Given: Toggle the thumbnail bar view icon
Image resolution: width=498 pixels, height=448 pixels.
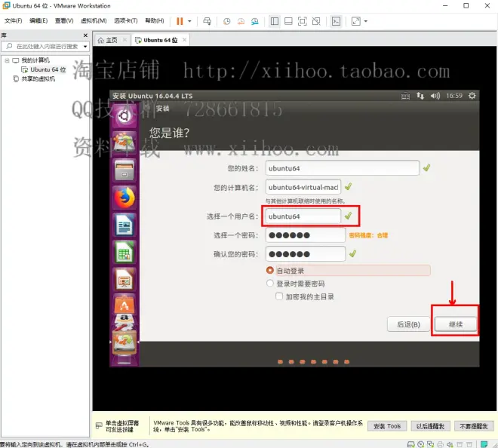Looking at the screenshot, I should click(x=288, y=21).
